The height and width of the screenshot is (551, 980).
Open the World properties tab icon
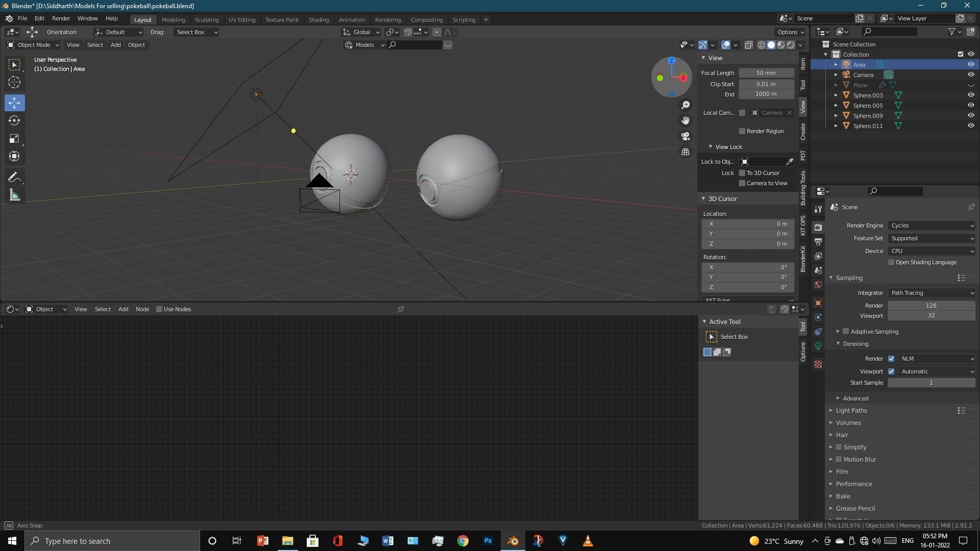coord(818,285)
